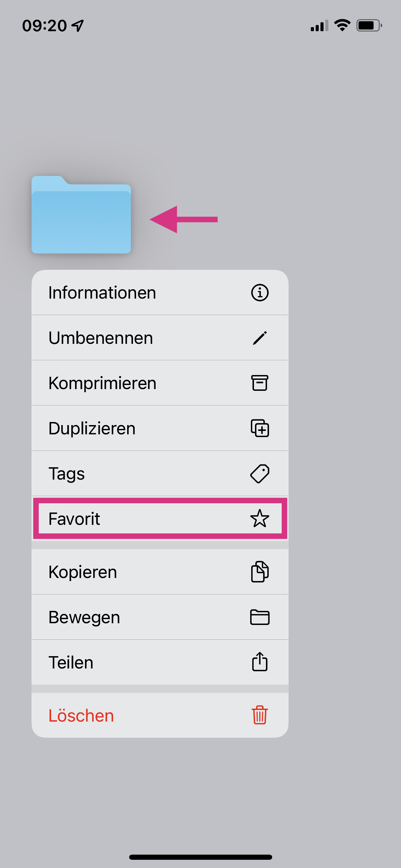
Task: Choose Kopieren in the menu
Action: point(83,572)
